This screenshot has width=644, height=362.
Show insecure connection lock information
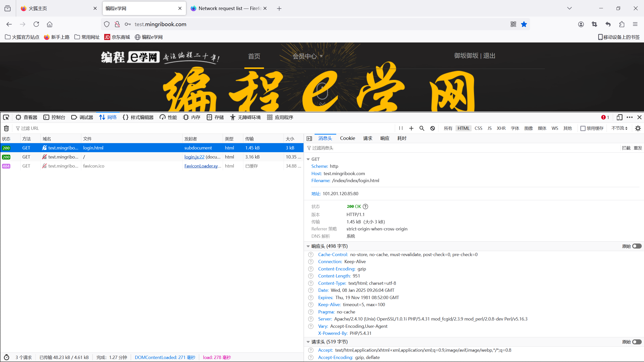pos(117,24)
